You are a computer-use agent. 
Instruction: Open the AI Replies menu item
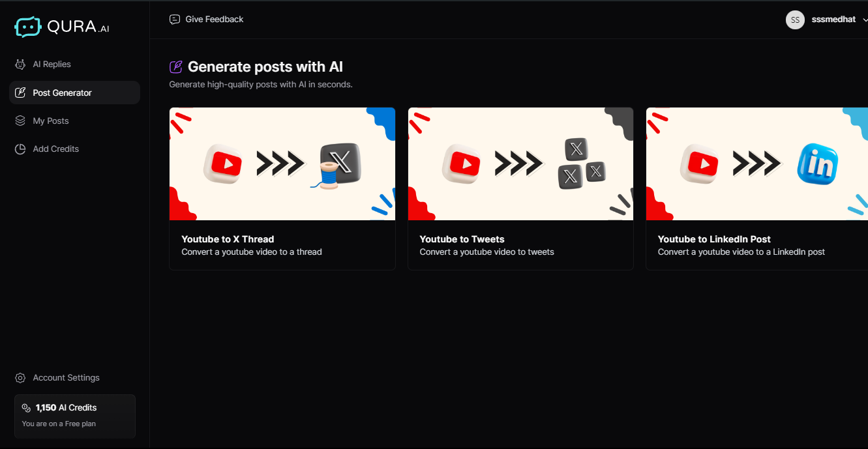pyautogui.click(x=52, y=65)
